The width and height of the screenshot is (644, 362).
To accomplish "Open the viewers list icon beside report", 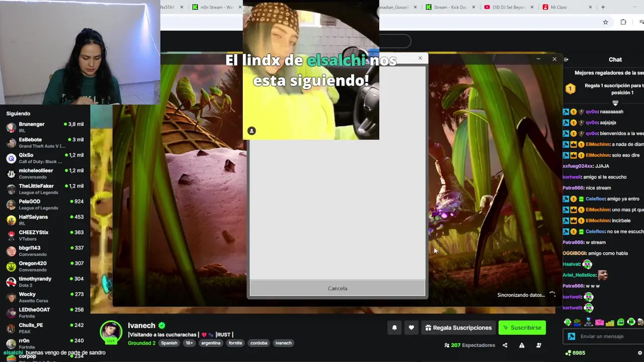I will (539, 345).
